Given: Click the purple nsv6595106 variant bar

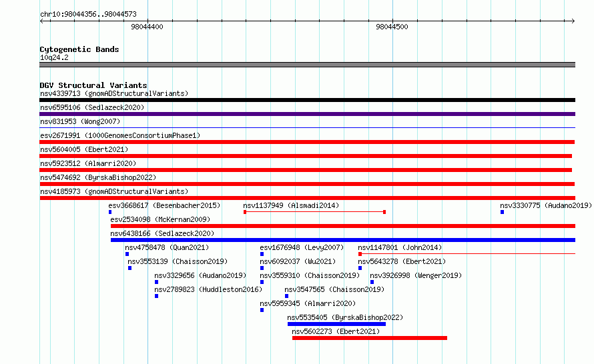Looking at the screenshot, I should 307,114.
